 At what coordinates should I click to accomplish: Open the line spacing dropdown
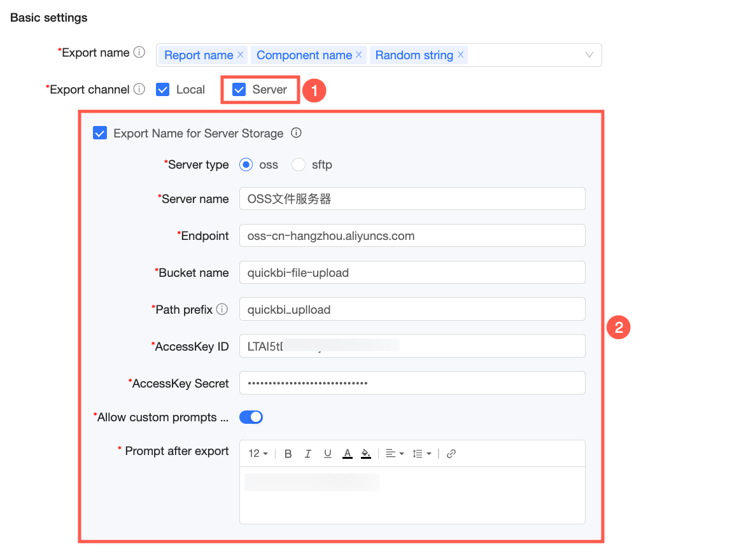click(422, 454)
